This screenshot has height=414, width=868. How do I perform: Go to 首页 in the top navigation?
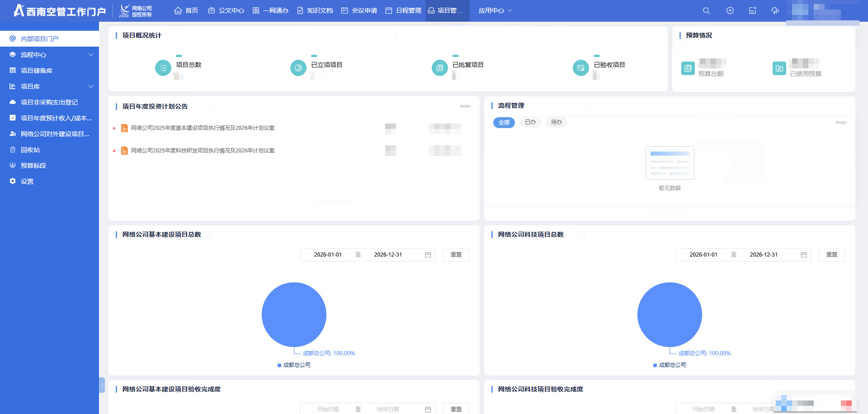(186, 10)
